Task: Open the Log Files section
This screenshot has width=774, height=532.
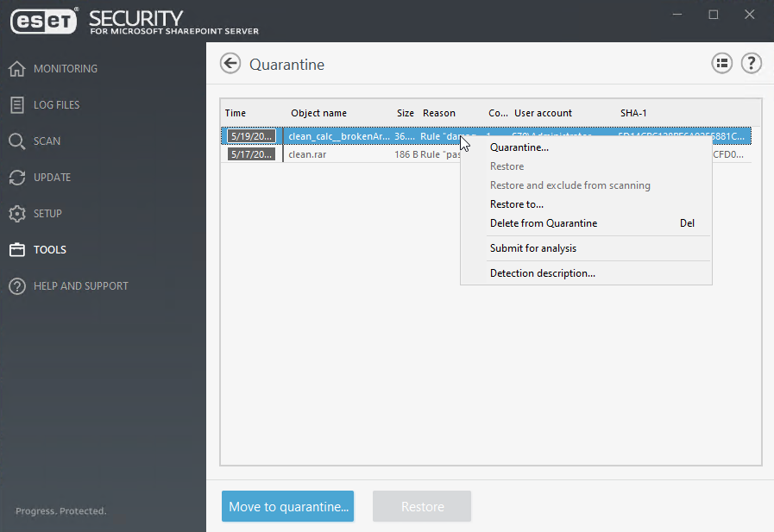Action: coord(56,104)
